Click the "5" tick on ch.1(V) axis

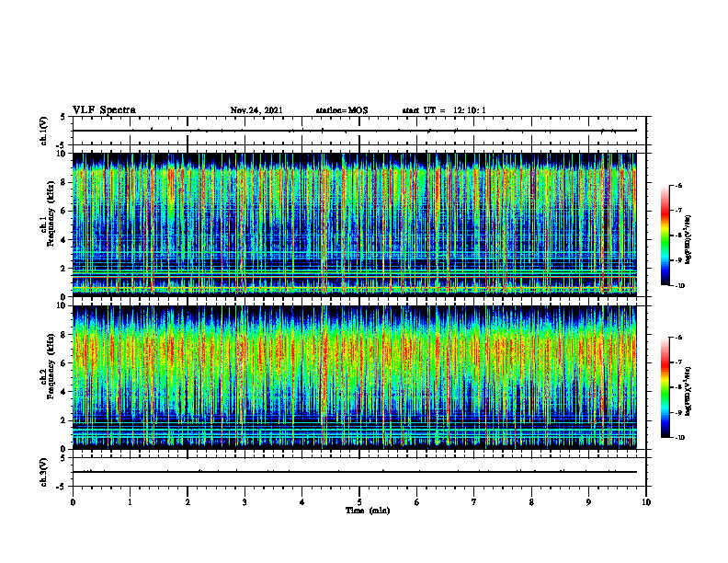(63, 118)
